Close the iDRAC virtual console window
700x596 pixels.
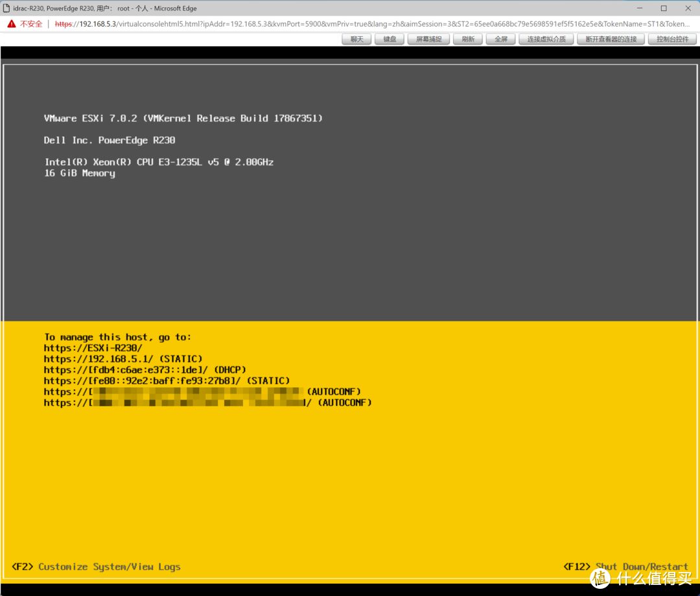tap(688, 8)
